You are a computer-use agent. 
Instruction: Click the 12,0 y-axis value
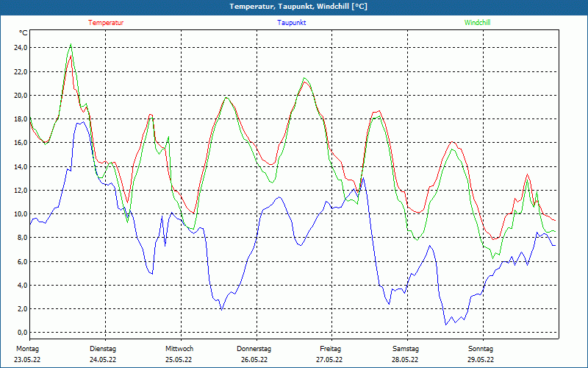(x=21, y=191)
